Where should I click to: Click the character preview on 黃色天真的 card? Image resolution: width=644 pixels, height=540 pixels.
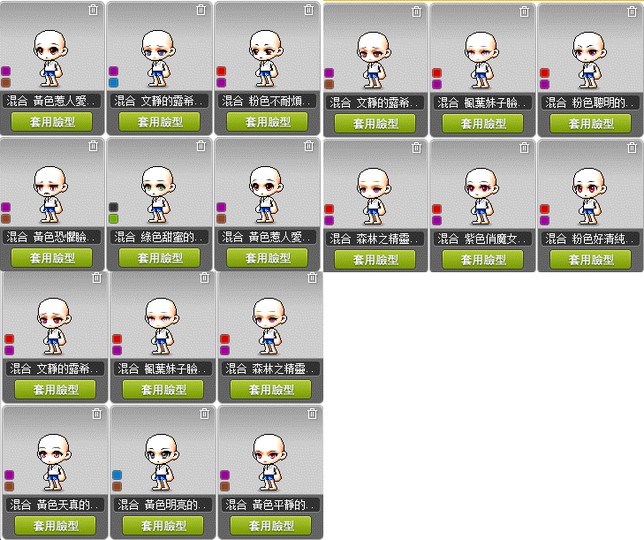click(x=53, y=462)
